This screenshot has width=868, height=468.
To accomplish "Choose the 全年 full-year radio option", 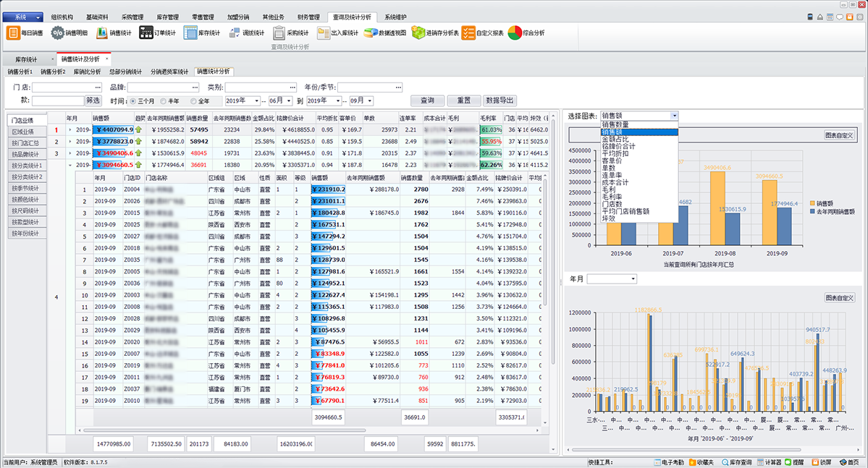I will click(194, 101).
